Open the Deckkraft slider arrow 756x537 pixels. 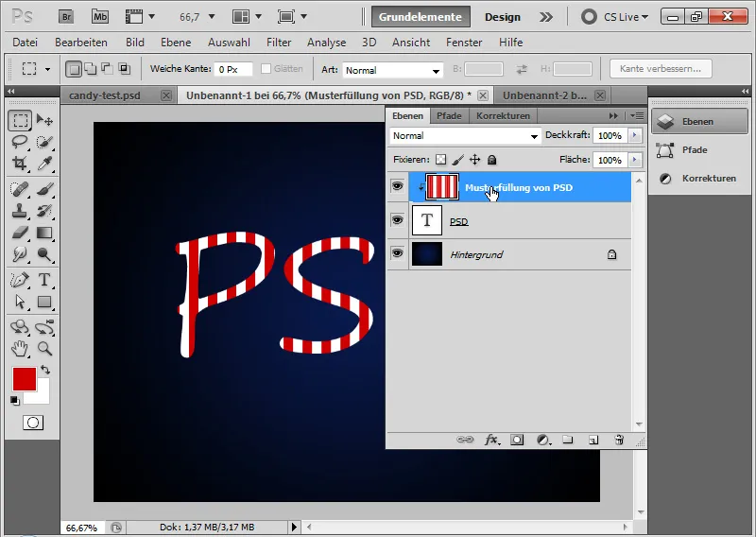tap(635, 135)
